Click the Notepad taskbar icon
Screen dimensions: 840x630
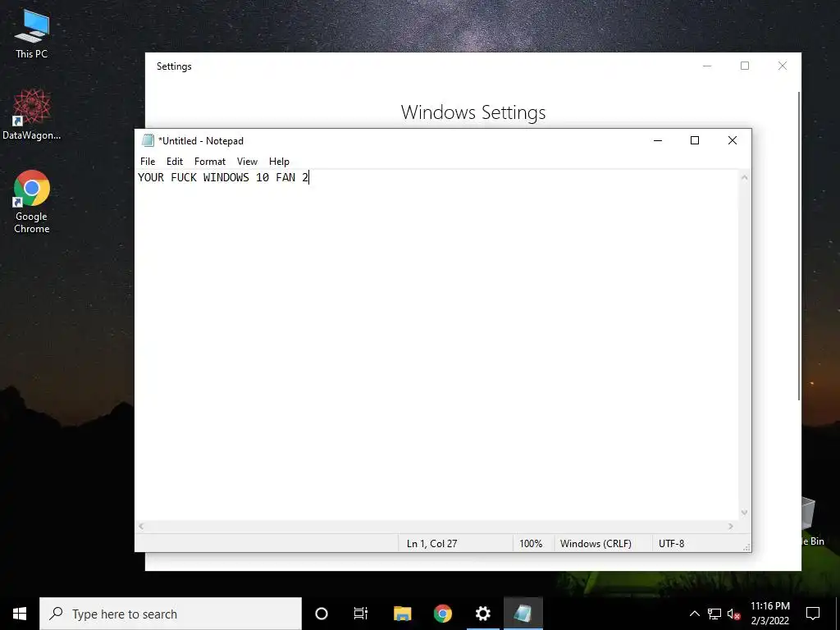(x=523, y=614)
